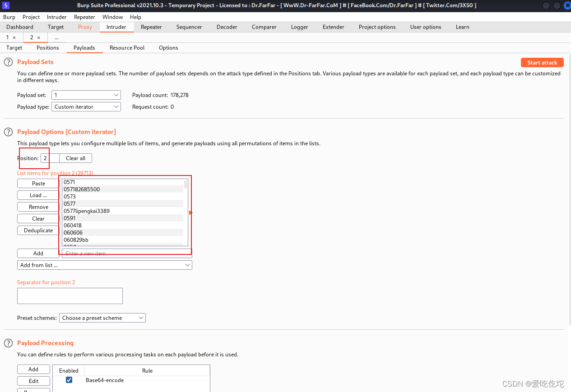Open new attack tab labeled ...

click(56, 37)
